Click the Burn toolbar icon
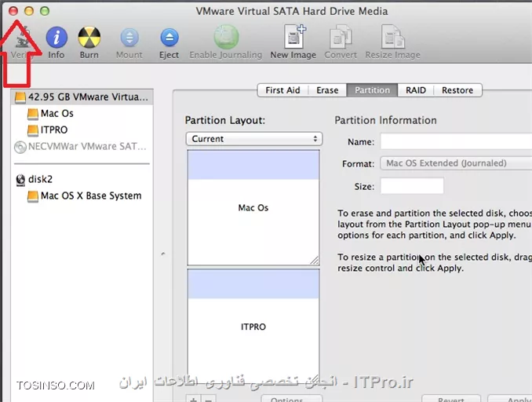The image size is (532, 402). 89,38
